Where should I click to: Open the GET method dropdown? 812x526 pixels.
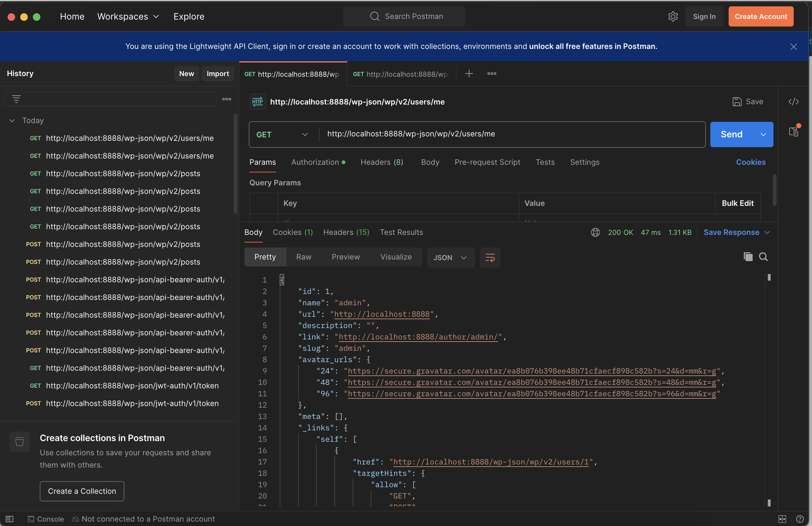click(x=282, y=134)
